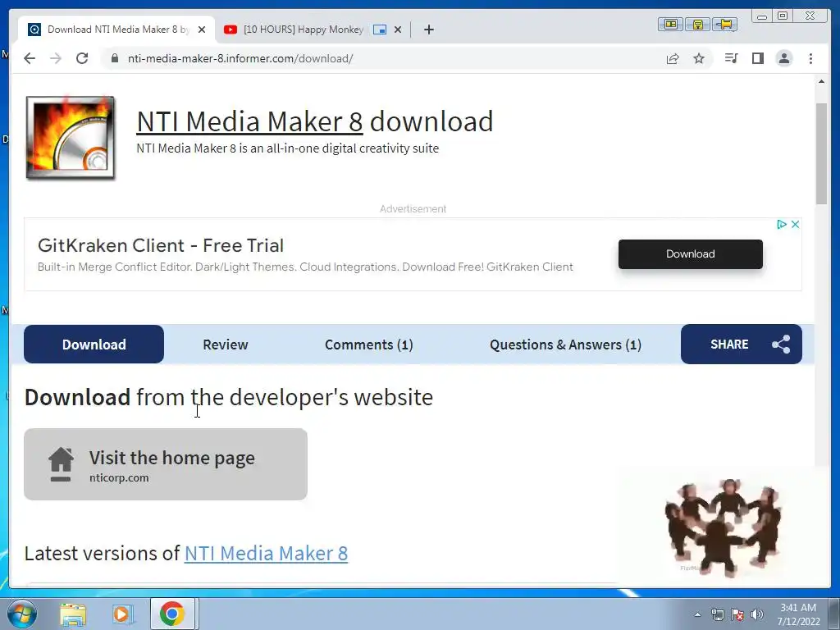The width and height of the screenshot is (840, 630).
Task: Click the SHARE button
Action: pyautogui.click(x=742, y=344)
